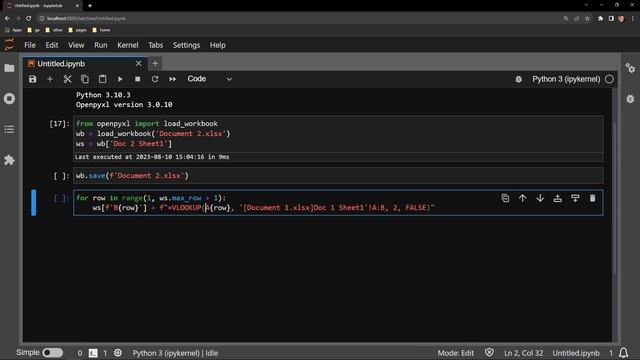
Task: Duplicate the active cell icon
Action: (505, 198)
